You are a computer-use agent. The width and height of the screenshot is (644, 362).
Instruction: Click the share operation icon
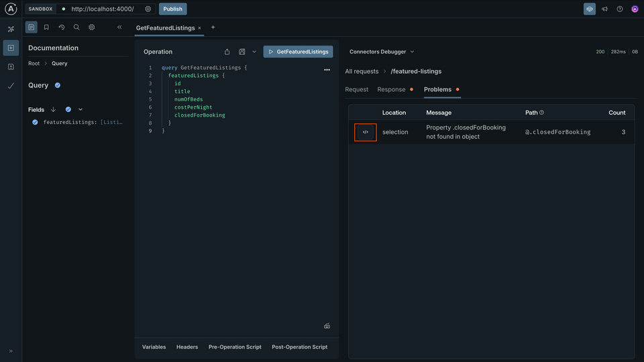227,52
